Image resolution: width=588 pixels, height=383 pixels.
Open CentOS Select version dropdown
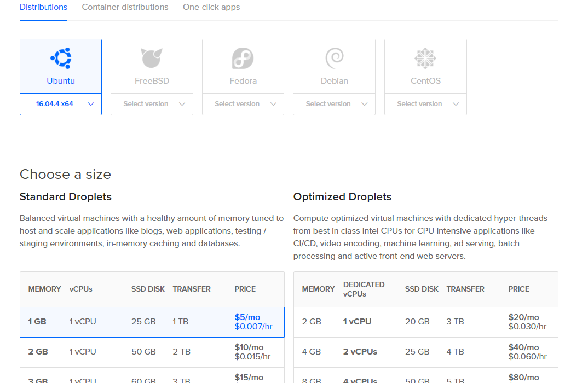click(x=425, y=104)
